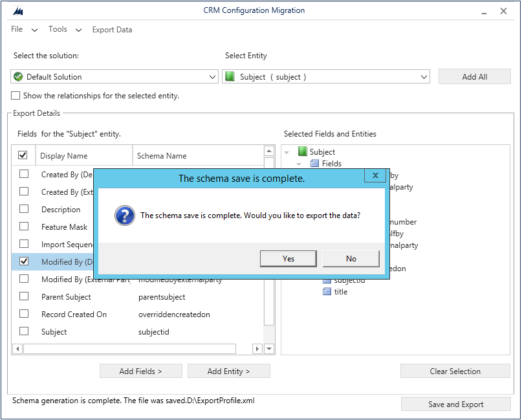Close the CRM Configuration Migration window
This screenshot has width=522, height=420.
click(x=503, y=11)
